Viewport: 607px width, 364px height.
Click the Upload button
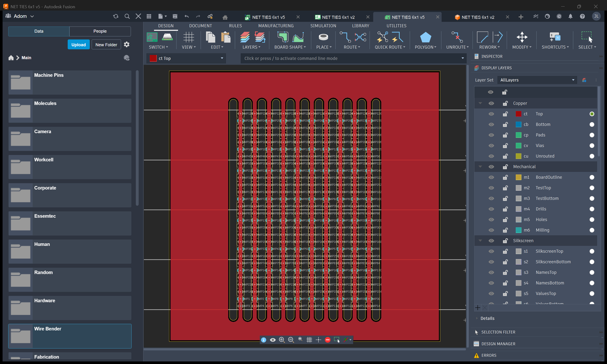(x=79, y=44)
